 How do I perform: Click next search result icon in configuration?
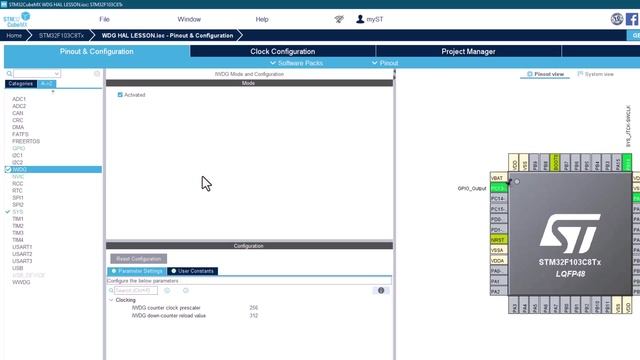tap(186, 291)
